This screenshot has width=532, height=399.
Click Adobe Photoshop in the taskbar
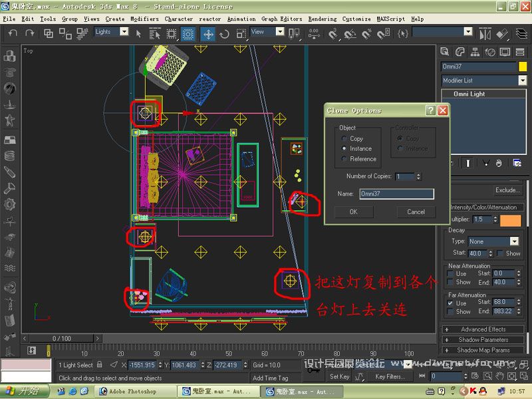pos(135,391)
